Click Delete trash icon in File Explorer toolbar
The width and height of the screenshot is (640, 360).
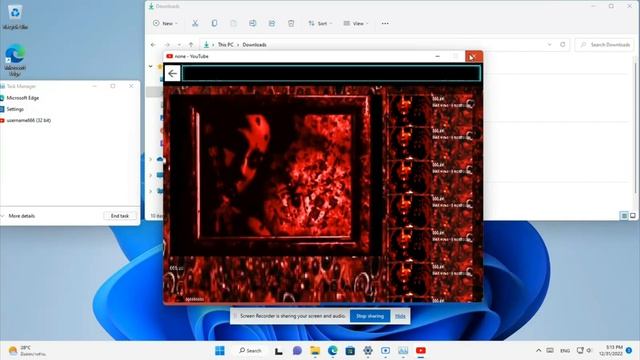pyautogui.click(x=291, y=23)
